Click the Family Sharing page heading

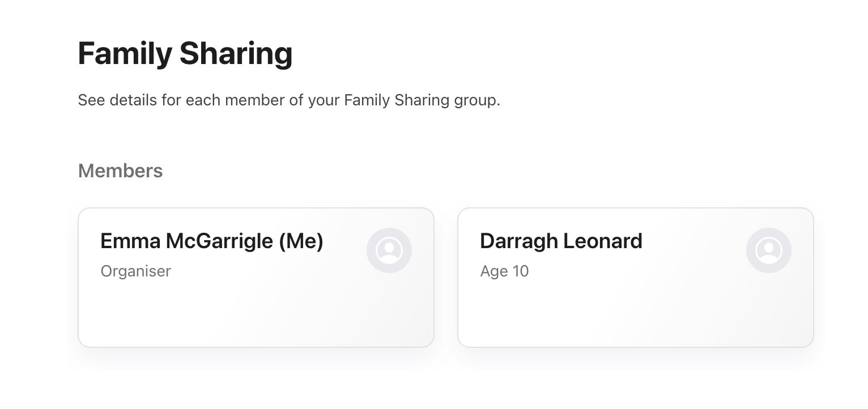coord(185,53)
